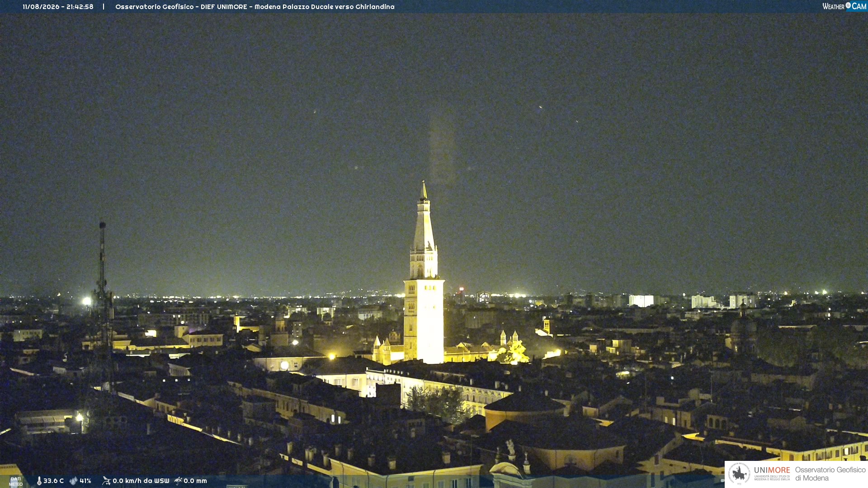Viewport: 868px width, 488px height.
Task: Click the 33.6 C temperature value
Action: pos(53,481)
